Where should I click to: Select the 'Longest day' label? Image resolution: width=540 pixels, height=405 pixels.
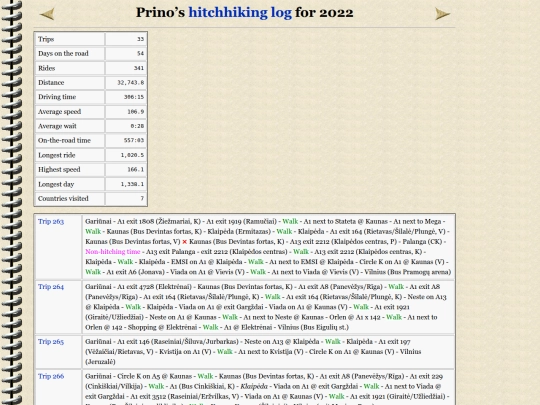[56, 184]
